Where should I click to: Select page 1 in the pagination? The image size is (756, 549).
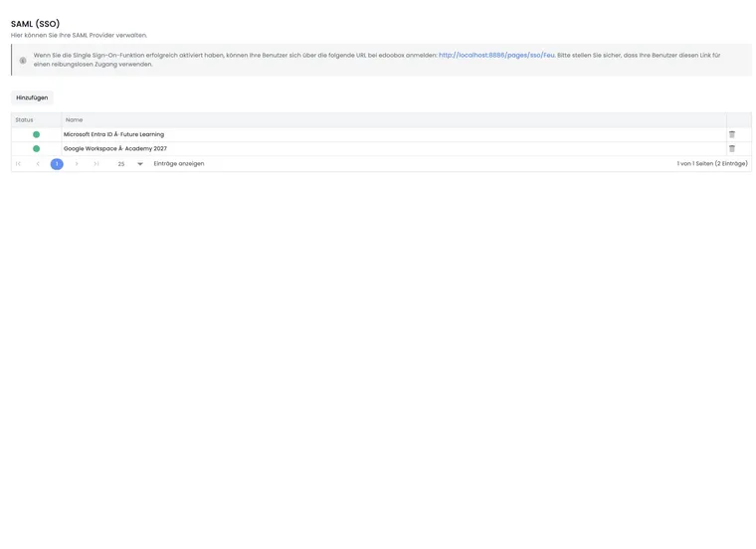coord(57,164)
